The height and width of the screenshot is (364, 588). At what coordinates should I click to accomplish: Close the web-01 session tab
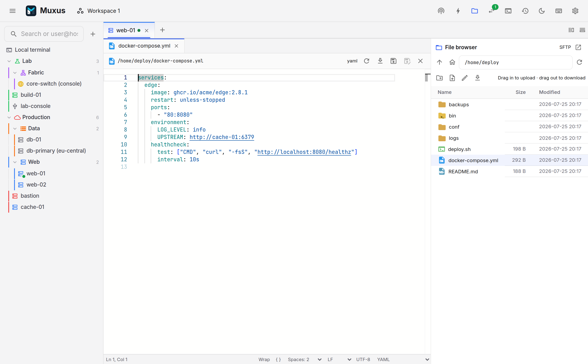pyautogui.click(x=147, y=31)
